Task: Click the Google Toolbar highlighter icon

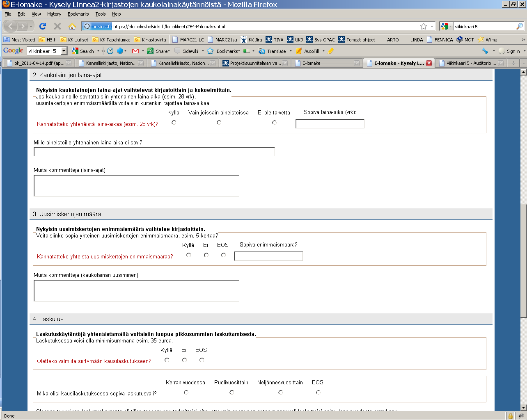Action: pos(331,51)
